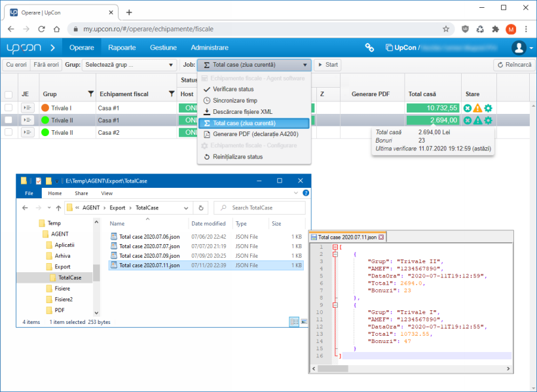Click the editor horizontal scrollbar

[333, 368]
